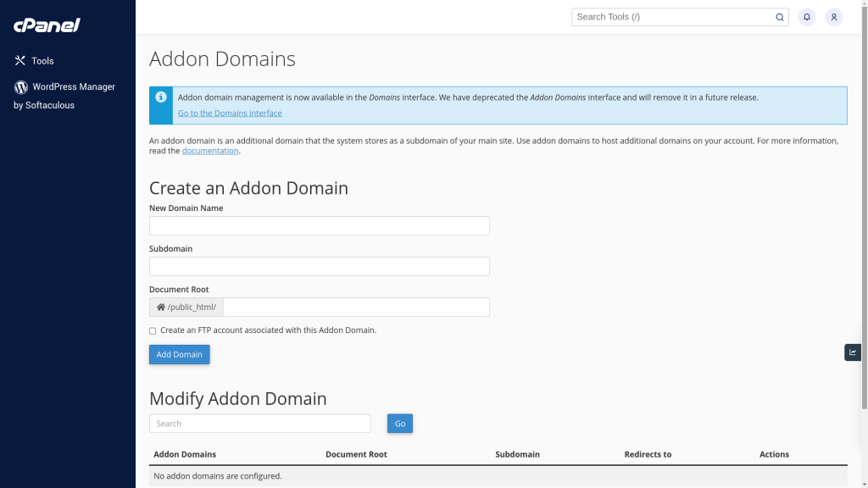The image size is (868, 488).
Task: Click the info icon in the blue notice
Action: tap(161, 97)
